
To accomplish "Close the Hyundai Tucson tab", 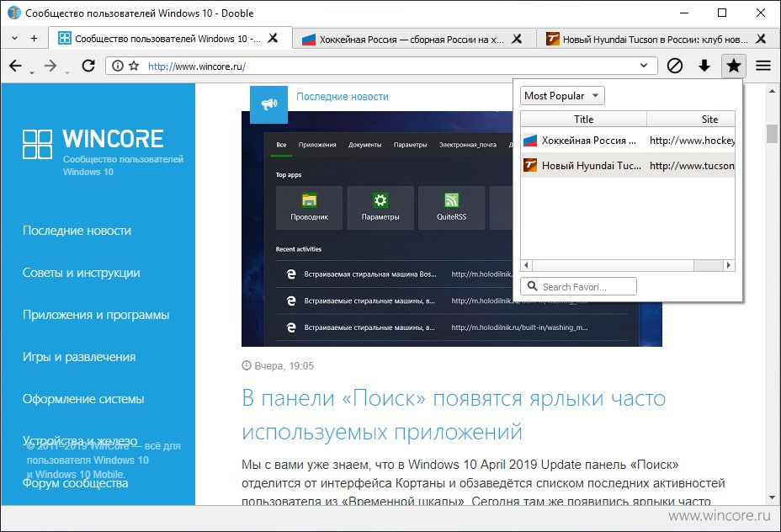I will pyautogui.click(x=761, y=39).
